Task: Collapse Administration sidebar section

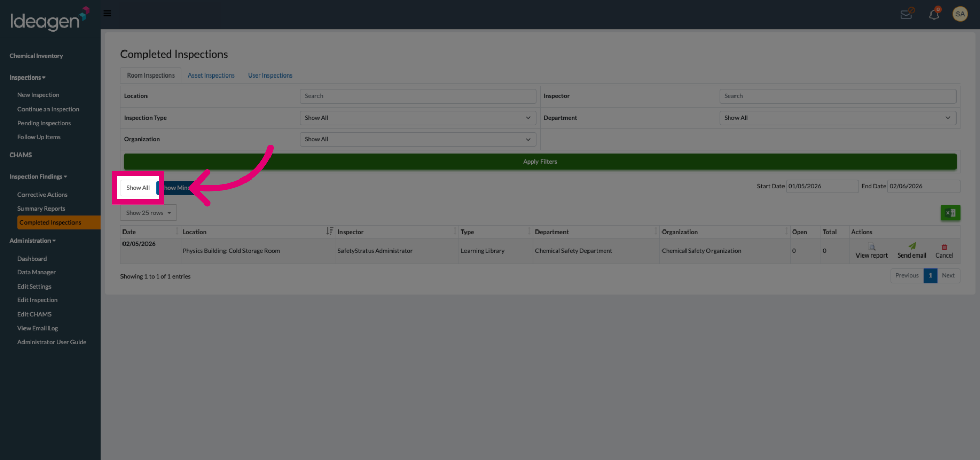Action: click(x=33, y=241)
